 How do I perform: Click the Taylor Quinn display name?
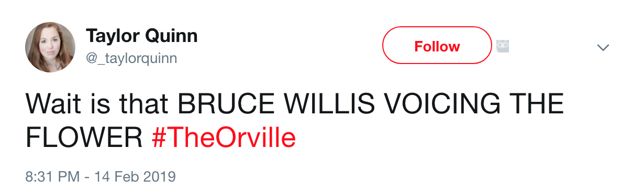click(141, 36)
